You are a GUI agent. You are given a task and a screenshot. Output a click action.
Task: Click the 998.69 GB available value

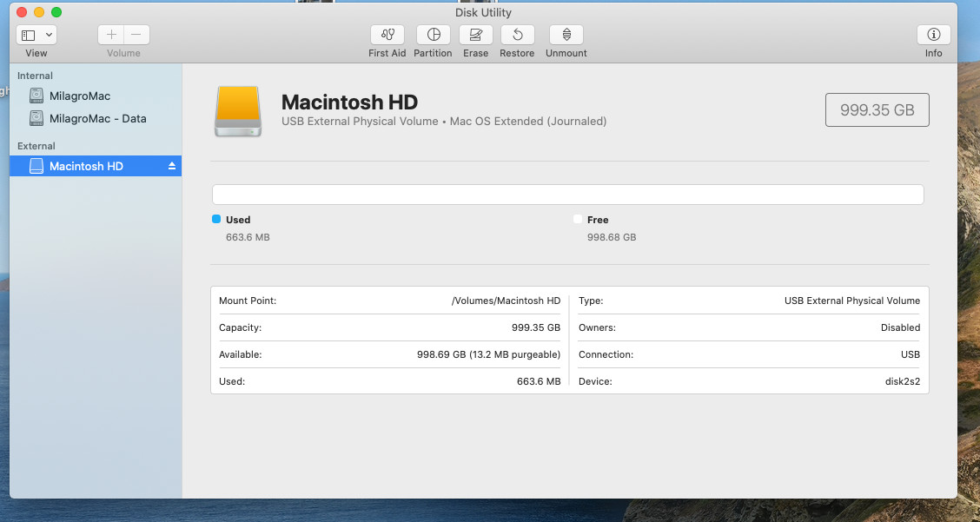pos(489,354)
